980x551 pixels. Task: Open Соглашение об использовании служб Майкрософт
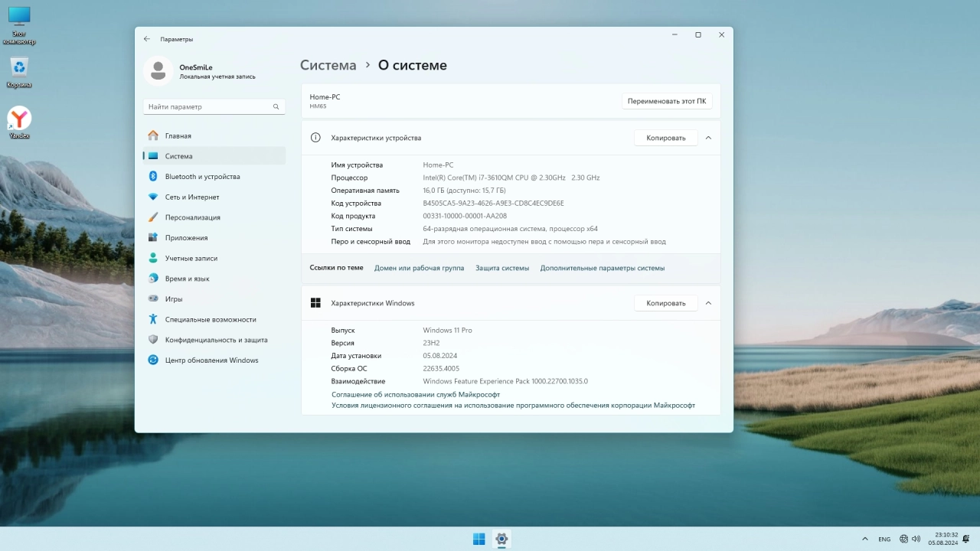(416, 395)
